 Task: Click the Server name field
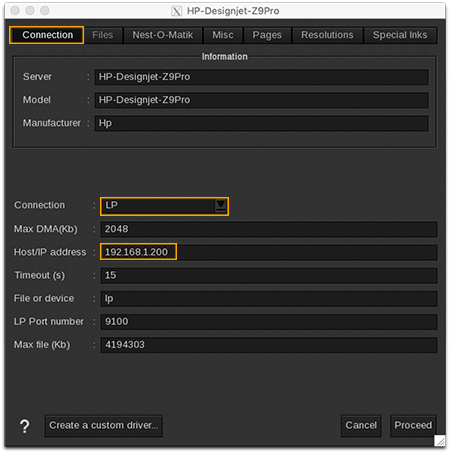coord(261,77)
